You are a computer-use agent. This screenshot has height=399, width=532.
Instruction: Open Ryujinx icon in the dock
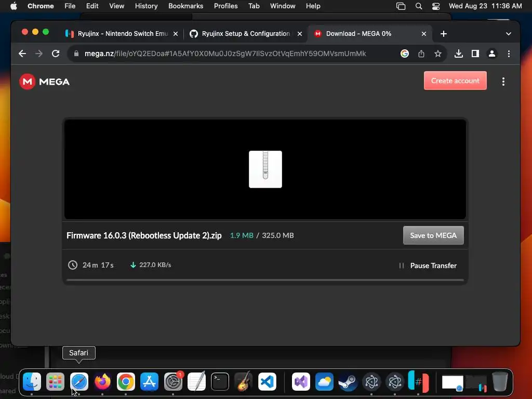[418, 382]
